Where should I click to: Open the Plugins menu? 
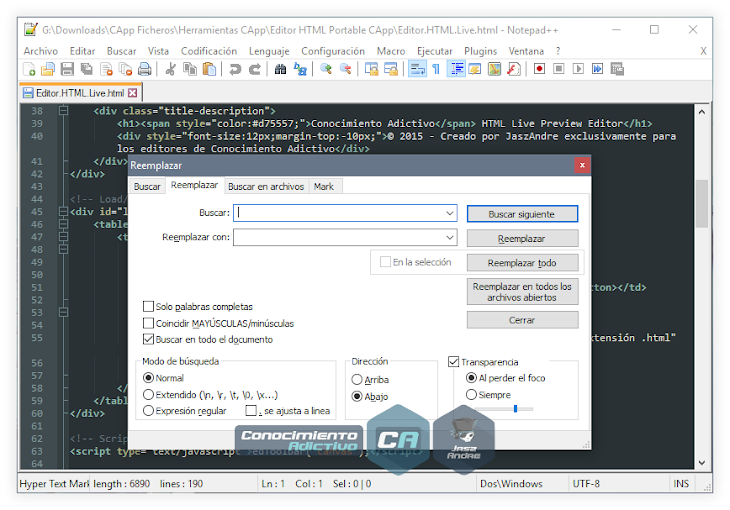coord(480,51)
